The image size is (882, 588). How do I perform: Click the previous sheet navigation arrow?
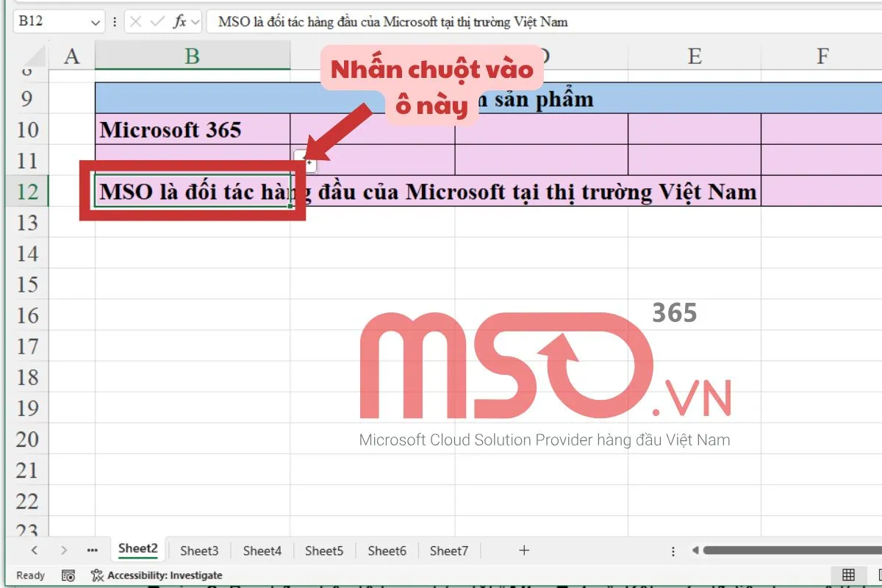point(34,550)
